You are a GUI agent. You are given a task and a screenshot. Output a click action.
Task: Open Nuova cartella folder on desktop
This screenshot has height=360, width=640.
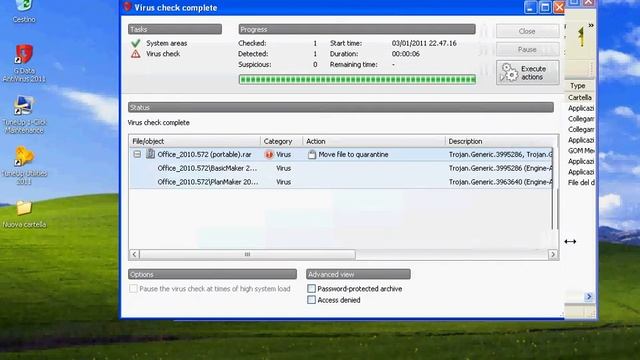24,214
